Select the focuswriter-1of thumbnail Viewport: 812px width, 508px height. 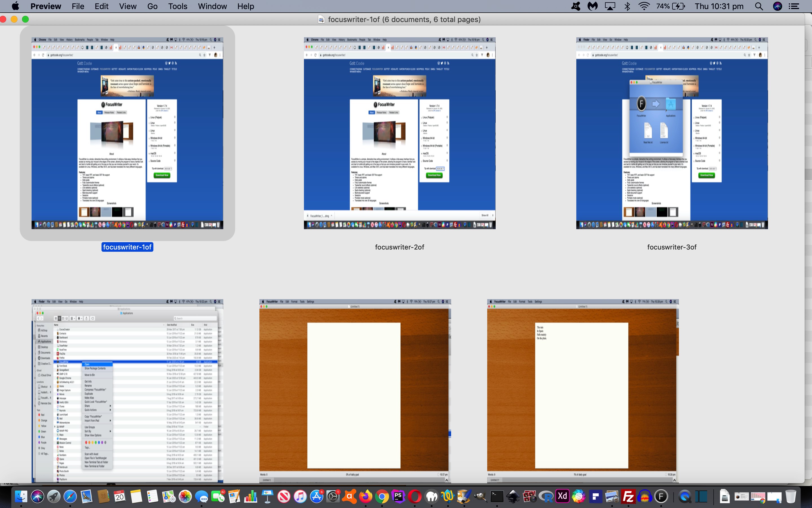pos(127,133)
